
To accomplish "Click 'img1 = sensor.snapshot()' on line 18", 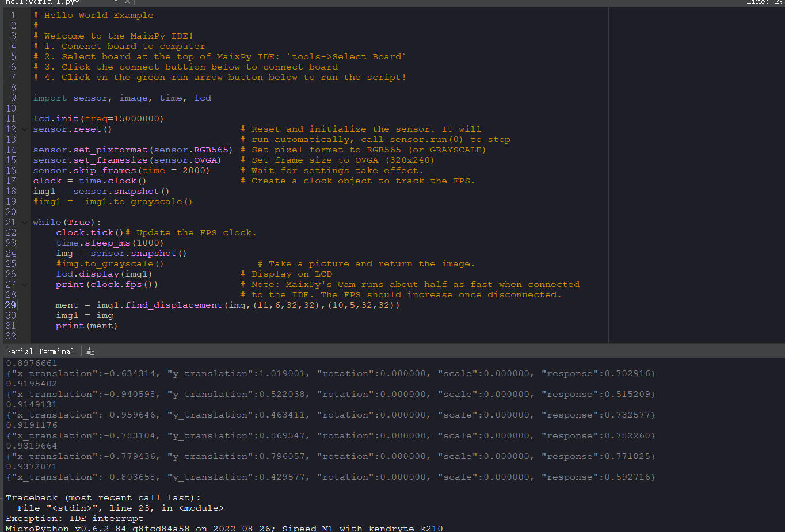I will coord(101,192).
